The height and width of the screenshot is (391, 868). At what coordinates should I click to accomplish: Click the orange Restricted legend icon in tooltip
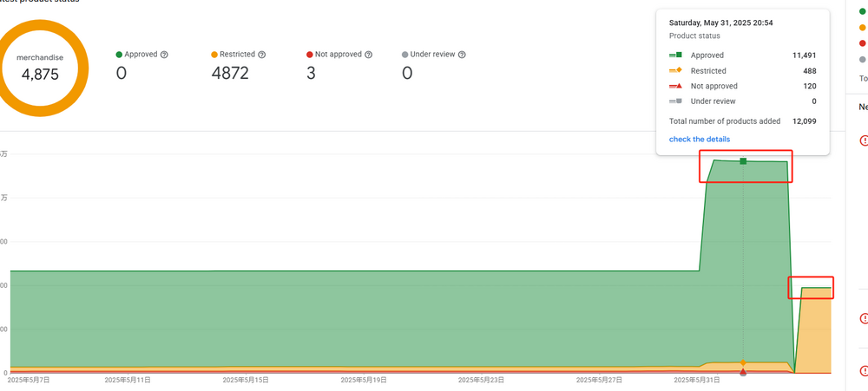[675, 71]
